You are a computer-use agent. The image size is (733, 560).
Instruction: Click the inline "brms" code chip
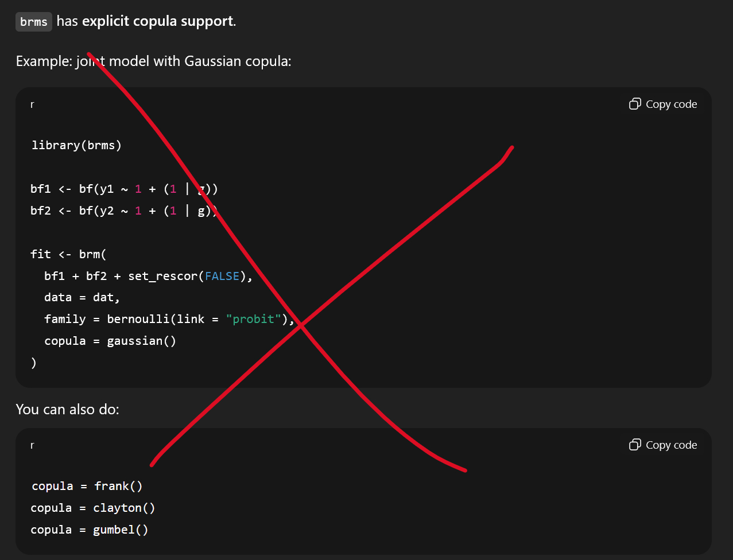point(34,22)
